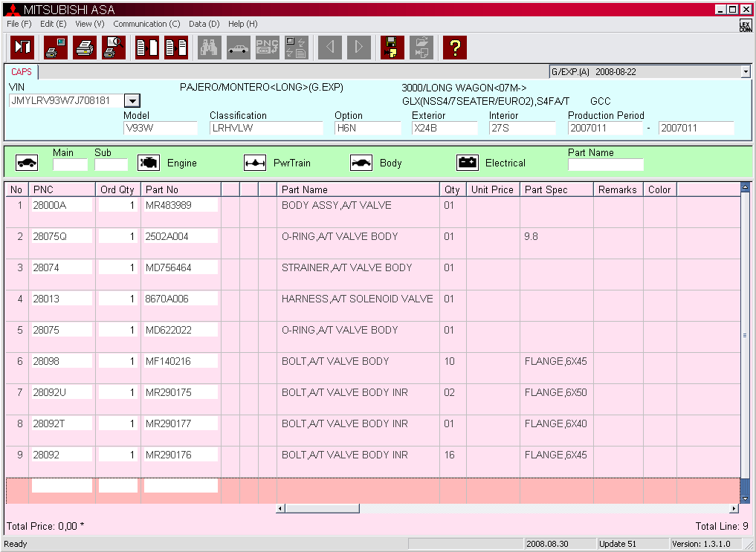Click the Model field V93W
The height and width of the screenshot is (552, 756).
click(x=161, y=128)
